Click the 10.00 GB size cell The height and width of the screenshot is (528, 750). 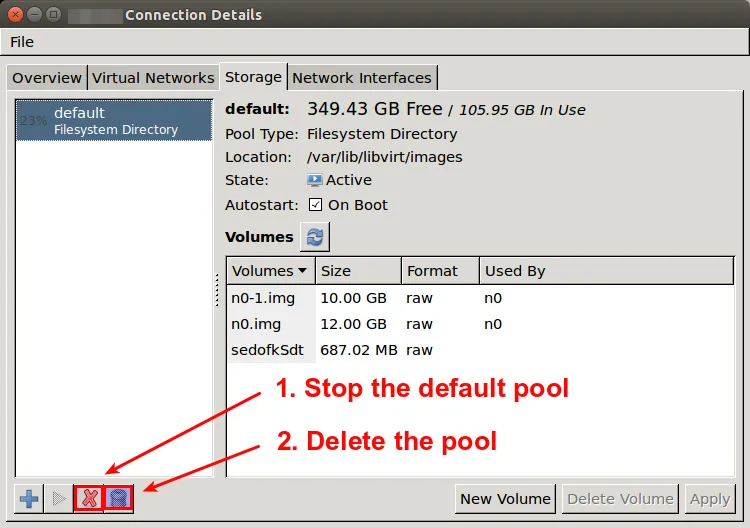tap(353, 298)
